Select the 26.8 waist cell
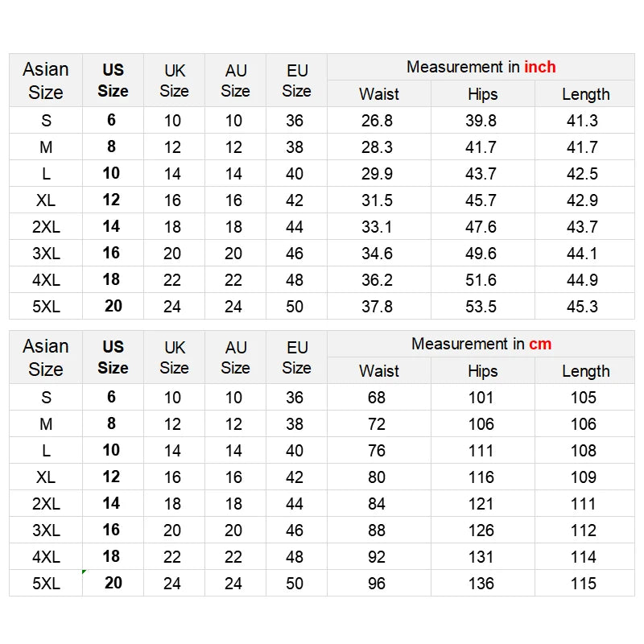 (x=377, y=121)
